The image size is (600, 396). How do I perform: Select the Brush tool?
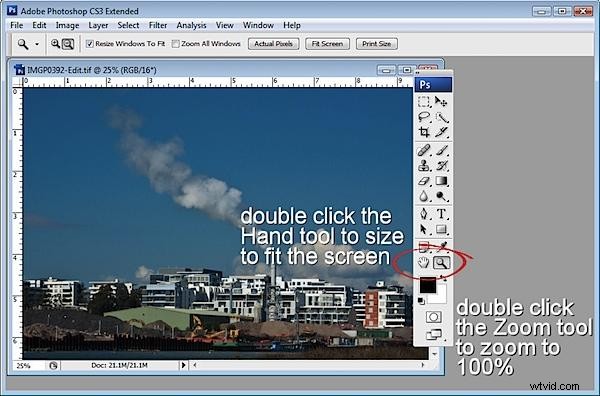click(x=441, y=150)
